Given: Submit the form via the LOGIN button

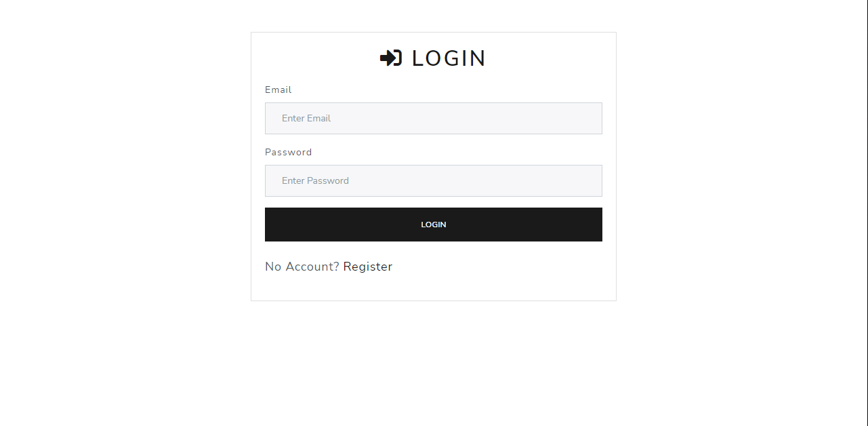Looking at the screenshot, I should click(433, 224).
